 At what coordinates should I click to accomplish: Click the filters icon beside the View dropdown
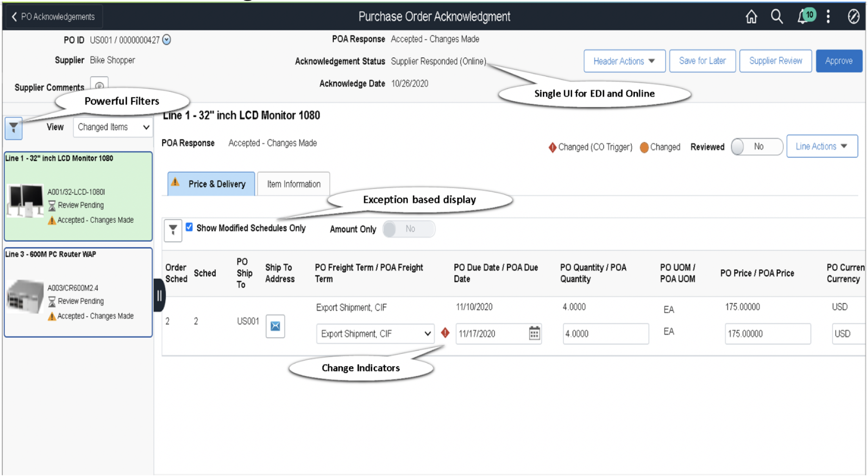coord(13,128)
